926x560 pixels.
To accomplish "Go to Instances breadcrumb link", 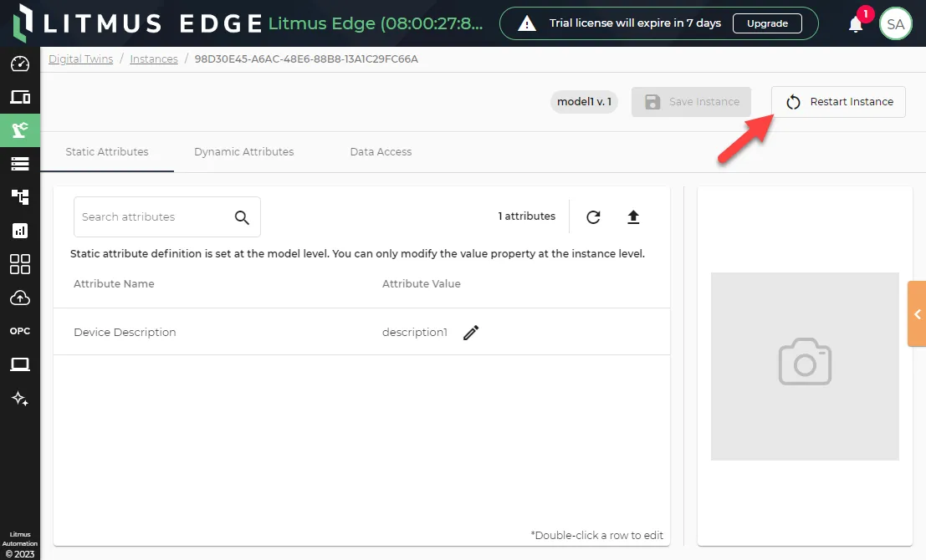I will coord(154,59).
